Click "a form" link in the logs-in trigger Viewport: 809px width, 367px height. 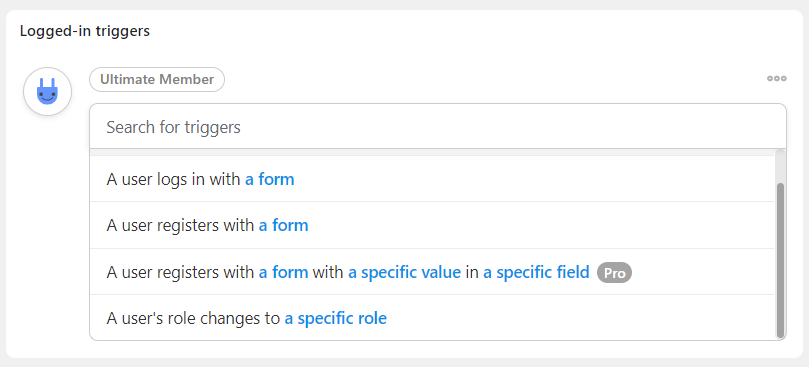[270, 179]
